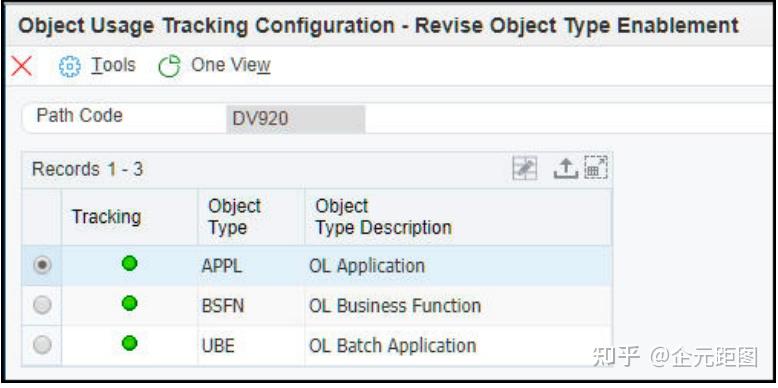Click the red X cancel icon
The height and width of the screenshot is (388, 778).
tap(21, 66)
